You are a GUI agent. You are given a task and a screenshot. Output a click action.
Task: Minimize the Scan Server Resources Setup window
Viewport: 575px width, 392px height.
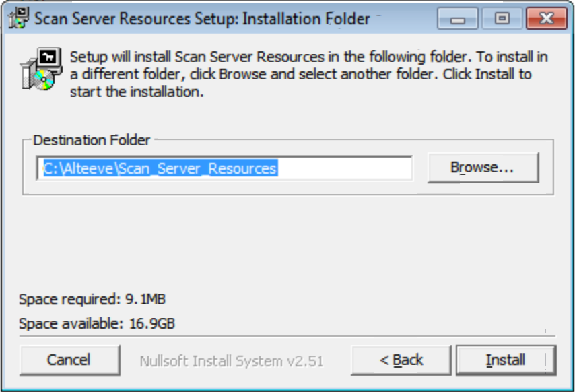(x=457, y=18)
